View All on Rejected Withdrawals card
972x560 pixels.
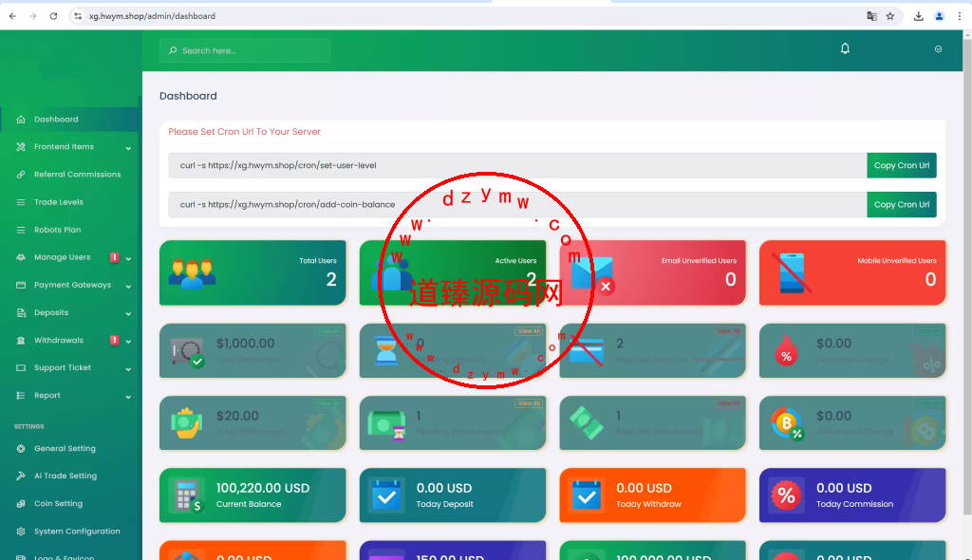coord(728,403)
